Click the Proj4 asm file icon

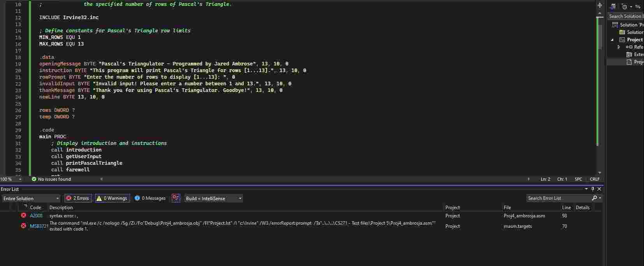tap(629, 62)
